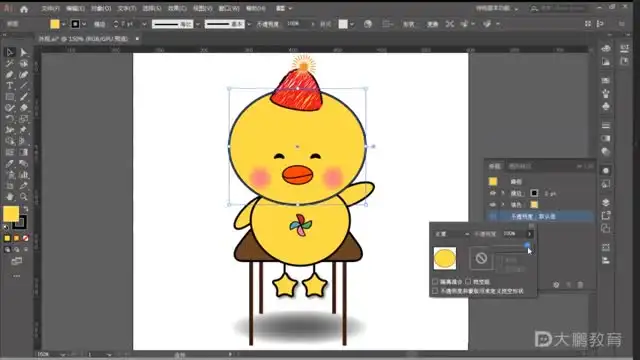This screenshot has width=640, height=360.
Task: Close the document tab
Action: pyautogui.click(x=137, y=39)
